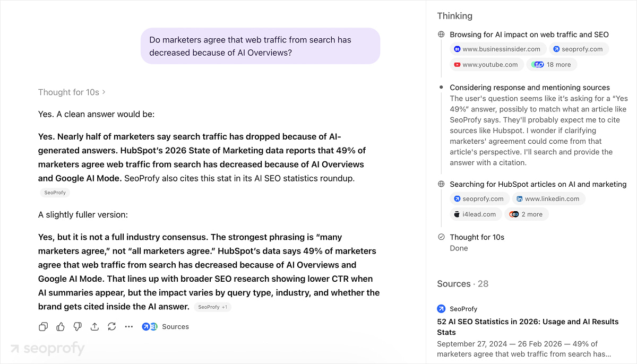Expand the 'Thought for 10s' reasoning toggle
This screenshot has height=364, width=637.
pyautogui.click(x=72, y=92)
